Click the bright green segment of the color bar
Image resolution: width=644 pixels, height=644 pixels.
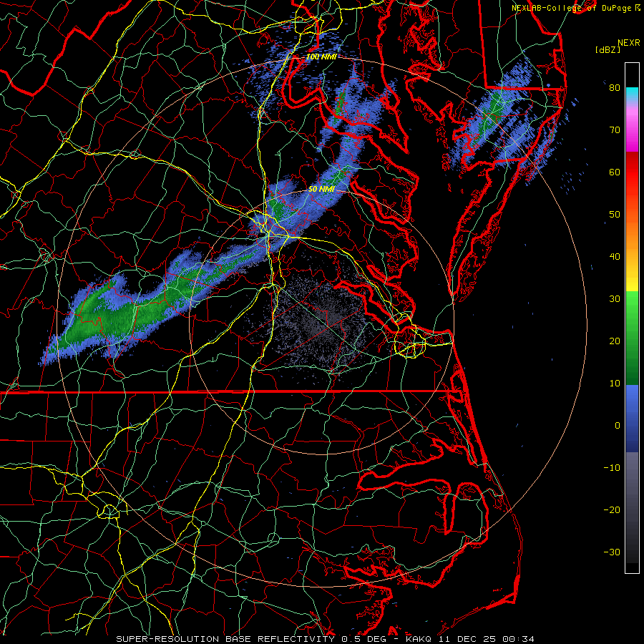pyautogui.click(x=632, y=308)
